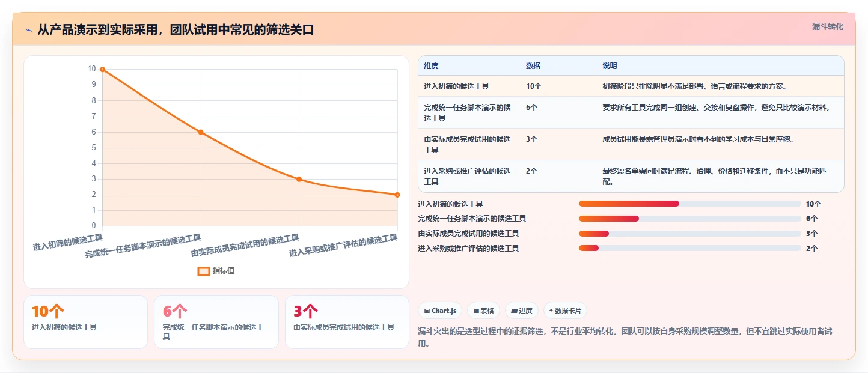The height and width of the screenshot is (373, 868).
Task: Click the 6个 value beside the progress bar
Action: [811, 219]
